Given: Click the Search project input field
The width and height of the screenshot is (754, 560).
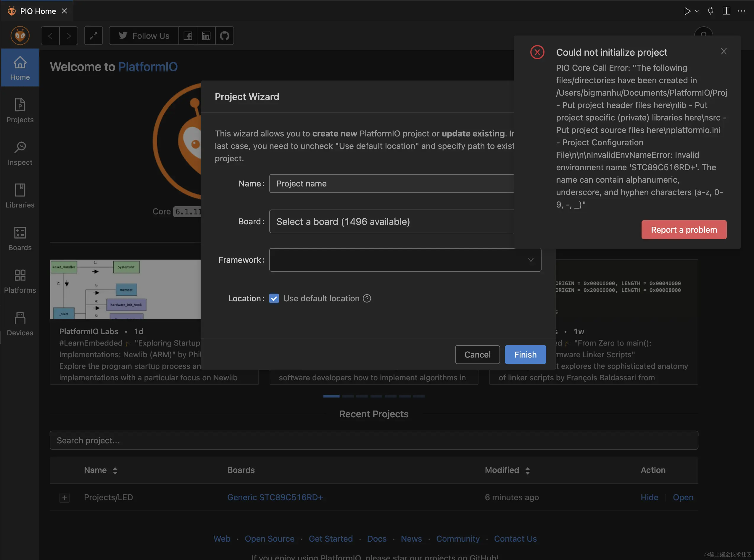Looking at the screenshot, I should [373, 440].
